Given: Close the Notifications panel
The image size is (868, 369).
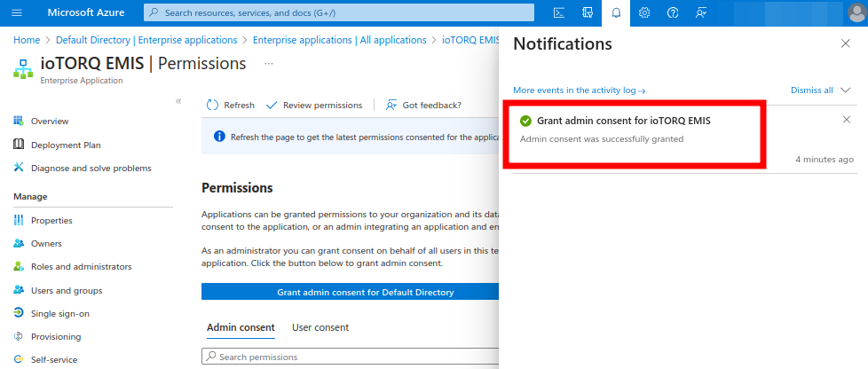Looking at the screenshot, I should (x=845, y=43).
